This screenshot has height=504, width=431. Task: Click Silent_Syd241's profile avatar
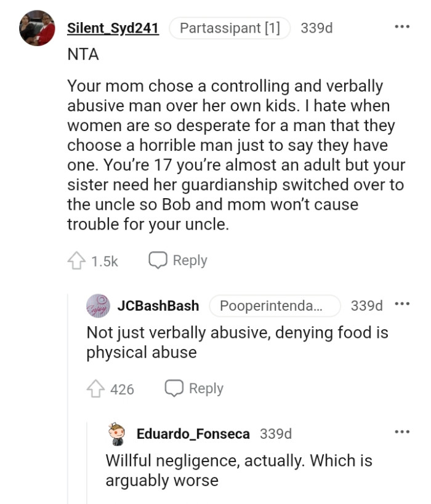pyautogui.click(x=38, y=27)
